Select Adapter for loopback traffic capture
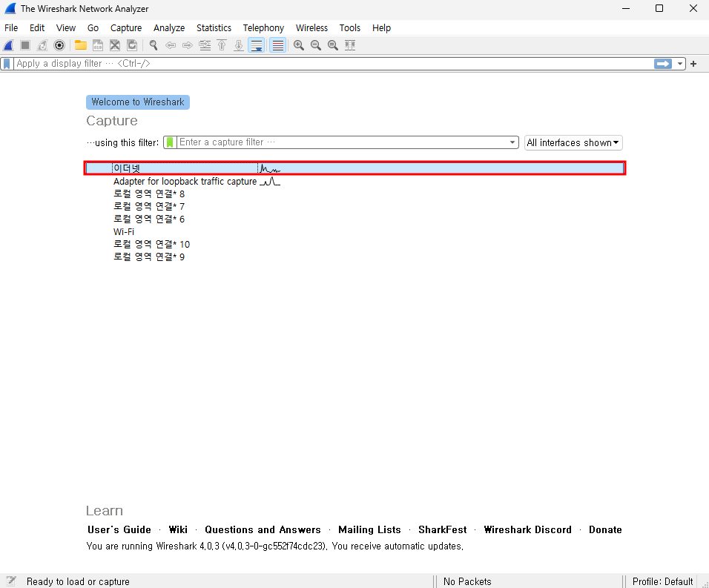709x588 pixels. (x=185, y=181)
